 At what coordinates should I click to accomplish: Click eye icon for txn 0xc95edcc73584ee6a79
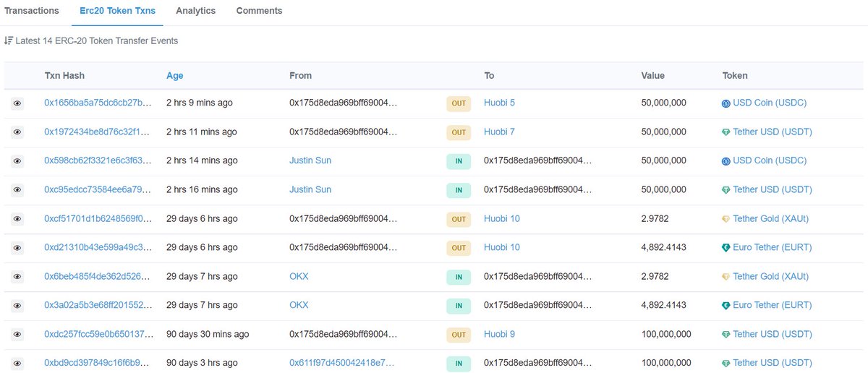(x=17, y=190)
